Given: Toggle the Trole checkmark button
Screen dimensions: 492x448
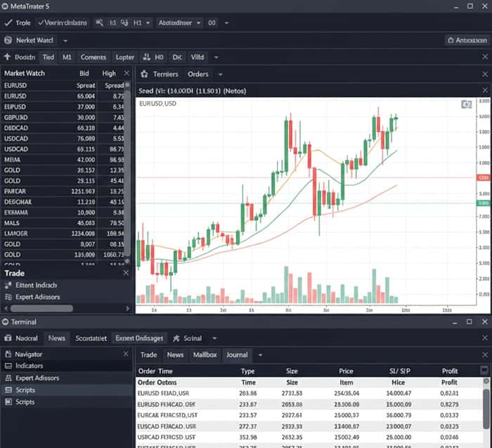Looking at the screenshot, I should tap(8, 23).
